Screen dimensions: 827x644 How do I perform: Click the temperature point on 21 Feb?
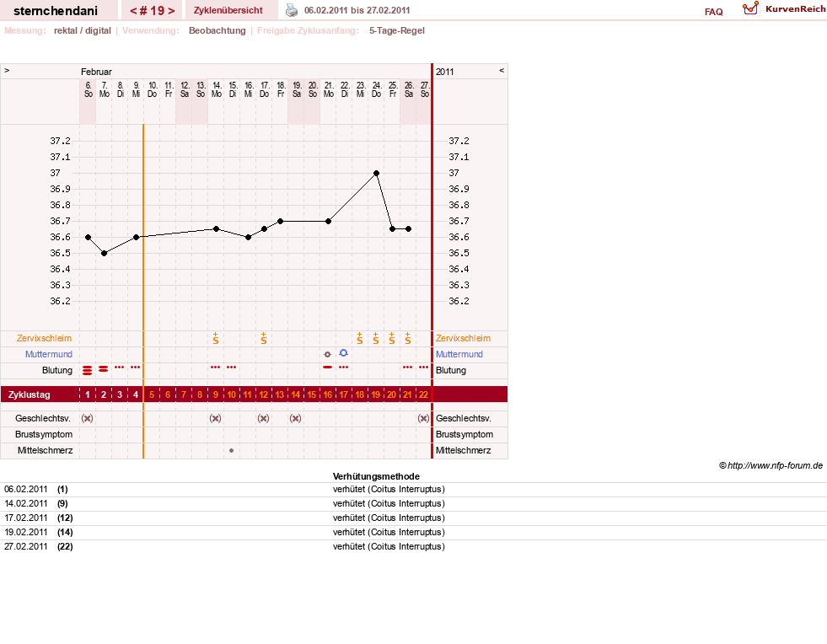[x=328, y=221]
